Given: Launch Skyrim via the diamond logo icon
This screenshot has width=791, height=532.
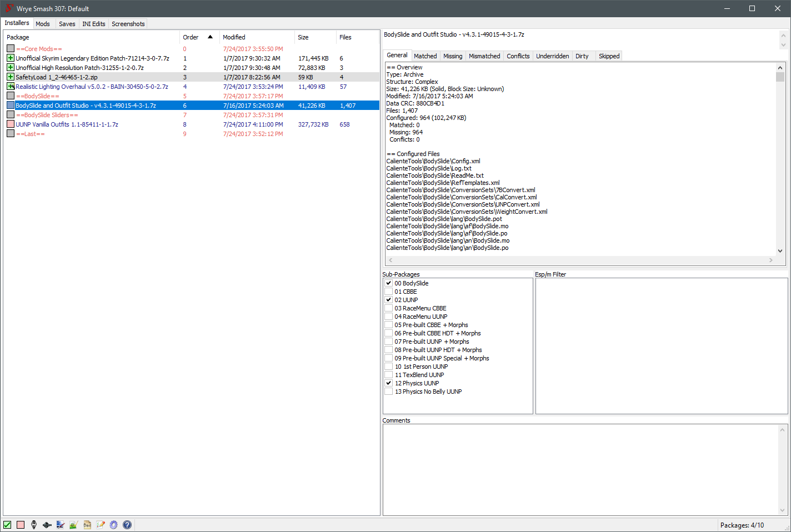Looking at the screenshot, I should pos(34,525).
